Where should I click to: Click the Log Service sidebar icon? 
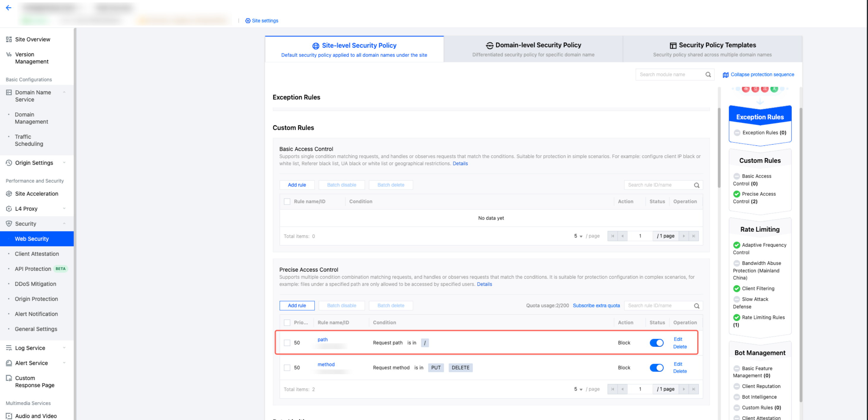coord(9,348)
